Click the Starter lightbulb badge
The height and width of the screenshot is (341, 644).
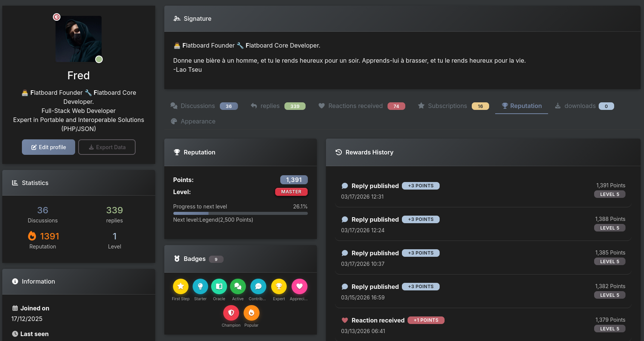pos(200,287)
